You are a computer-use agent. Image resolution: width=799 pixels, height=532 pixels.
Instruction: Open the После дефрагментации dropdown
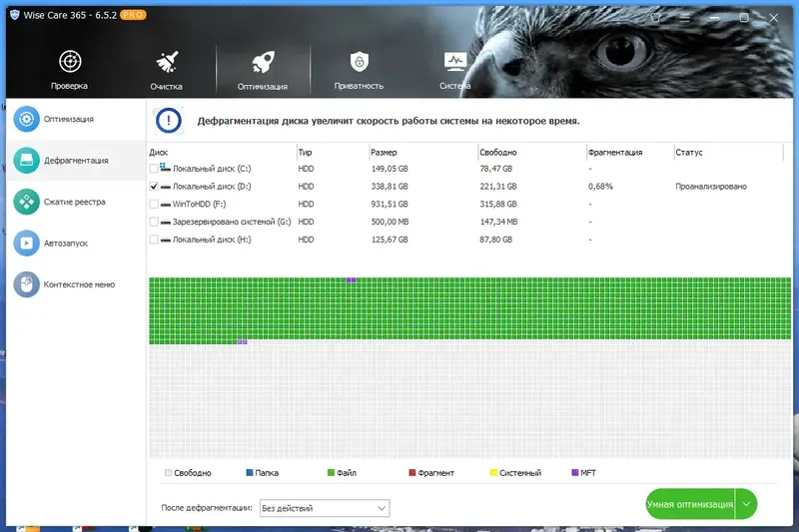tap(325, 508)
